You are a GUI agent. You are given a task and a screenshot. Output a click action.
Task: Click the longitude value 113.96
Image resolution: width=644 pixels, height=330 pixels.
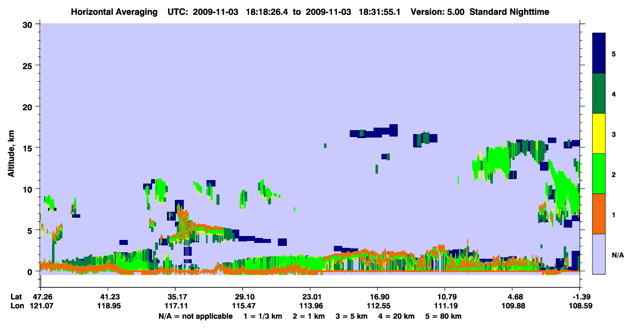(x=310, y=306)
